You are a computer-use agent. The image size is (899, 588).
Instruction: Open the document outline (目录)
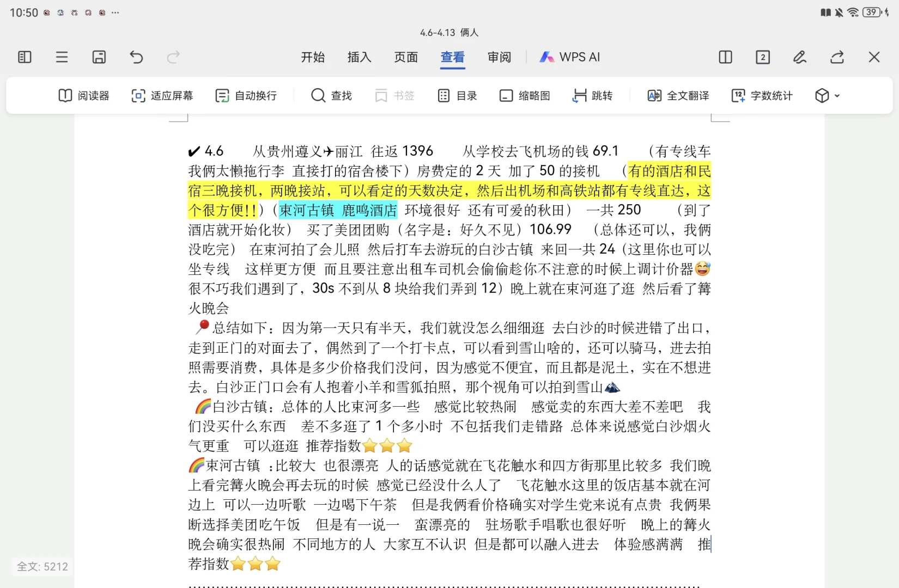pos(458,95)
